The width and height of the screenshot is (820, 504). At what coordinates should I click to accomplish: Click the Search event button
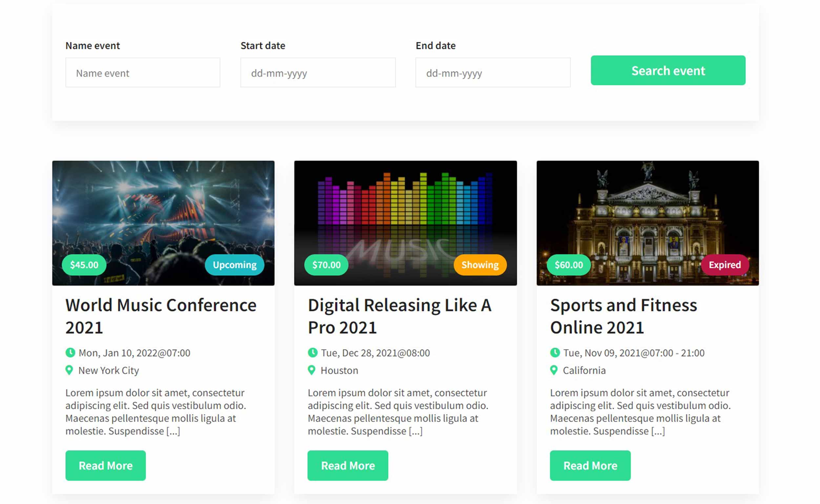click(x=668, y=70)
